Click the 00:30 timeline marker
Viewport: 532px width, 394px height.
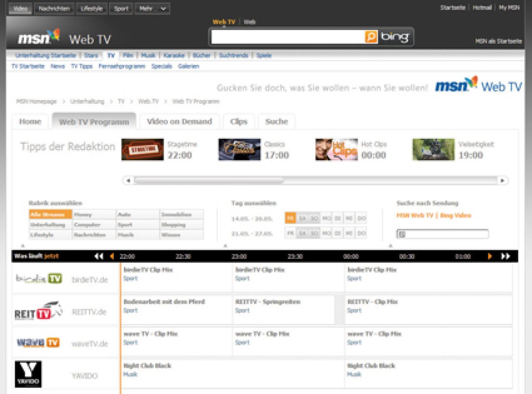click(407, 256)
